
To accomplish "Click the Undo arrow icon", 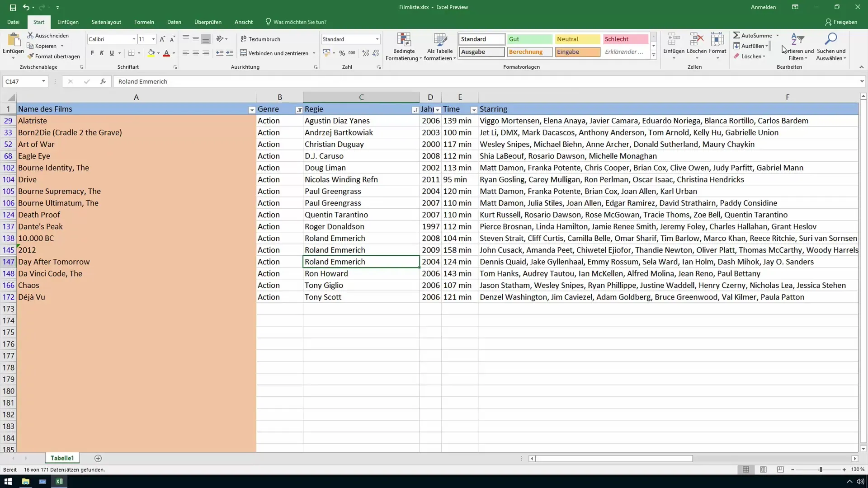I will pyautogui.click(x=26, y=7).
